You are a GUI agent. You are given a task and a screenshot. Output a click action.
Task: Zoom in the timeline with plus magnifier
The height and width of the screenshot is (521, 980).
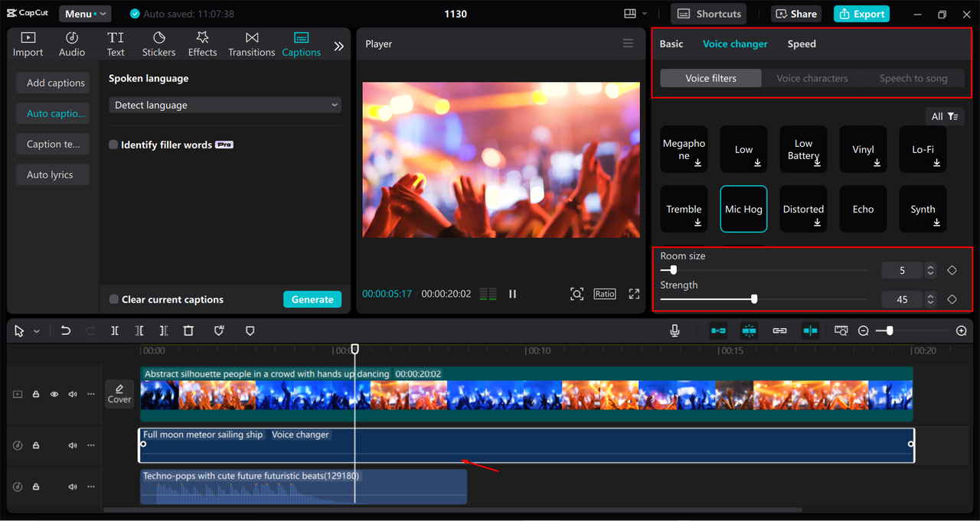[x=962, y=331]
